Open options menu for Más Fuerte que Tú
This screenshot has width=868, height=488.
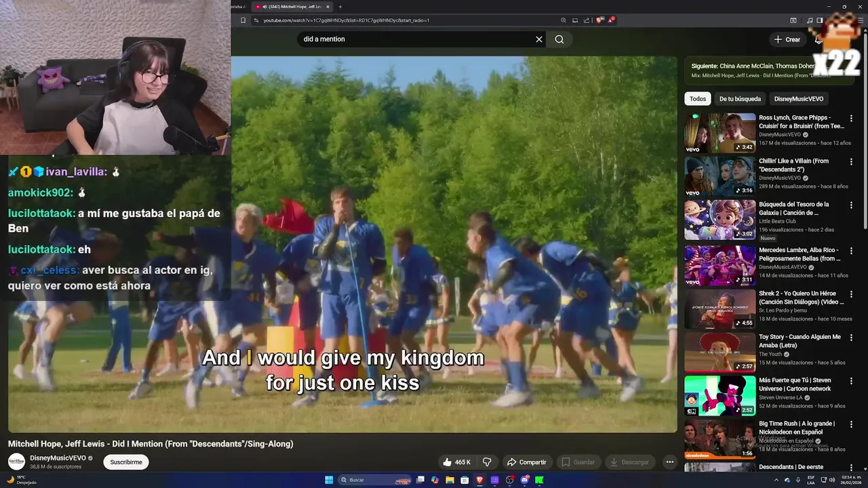point(851,382)
